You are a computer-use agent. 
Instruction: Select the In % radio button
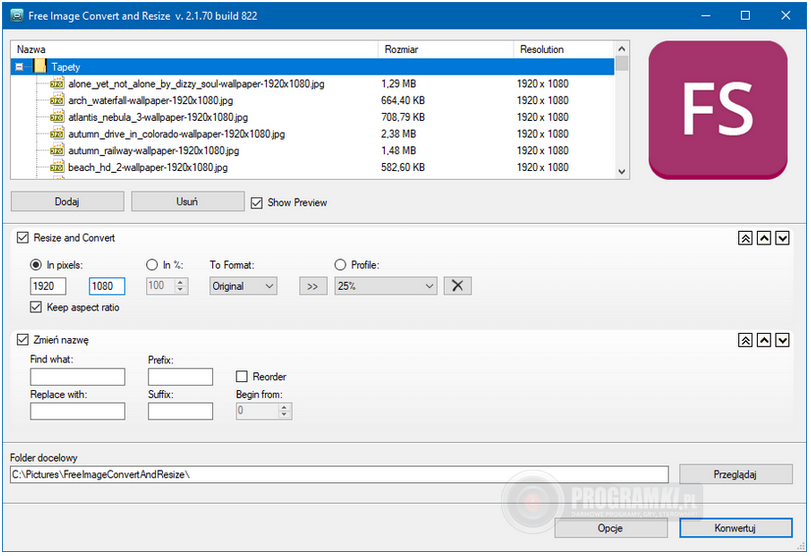click(152, 265)
